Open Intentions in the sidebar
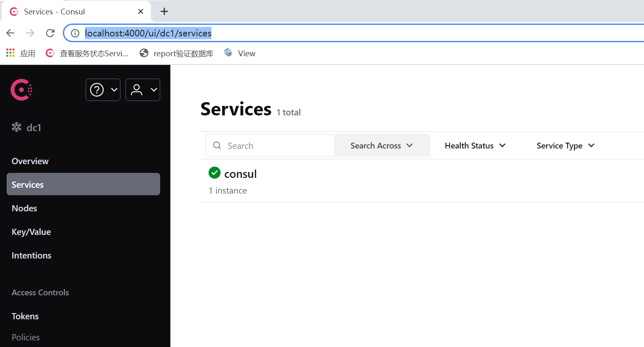Viewport: 644px width, 347px height. tap(31, 256)
